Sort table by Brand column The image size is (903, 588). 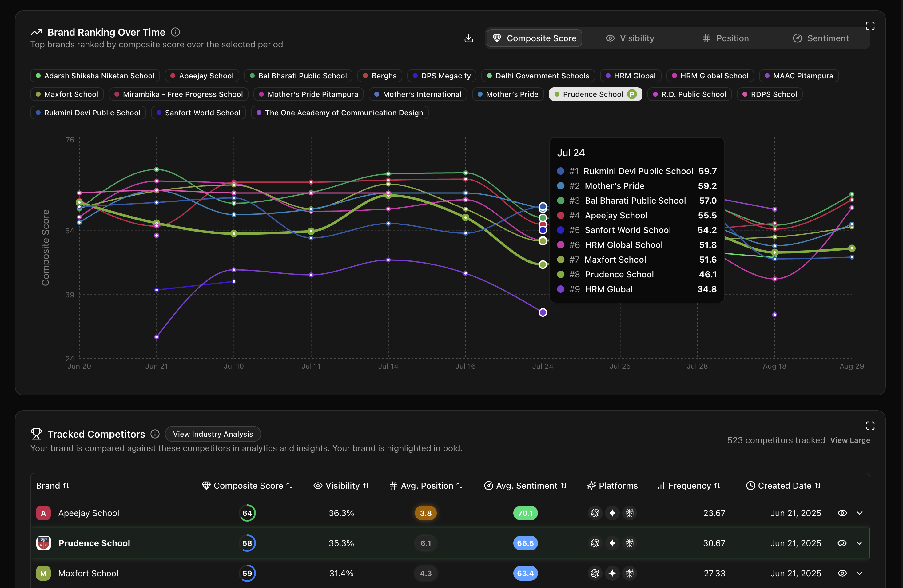(x=53, y=486)
